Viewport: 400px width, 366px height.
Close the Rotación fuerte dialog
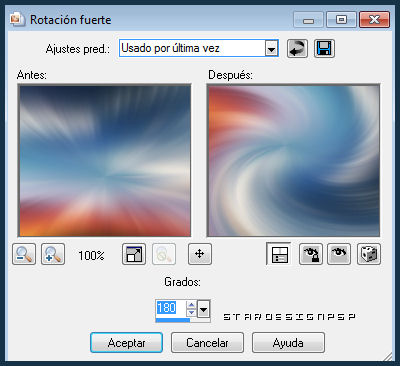[x=374, y=20]
